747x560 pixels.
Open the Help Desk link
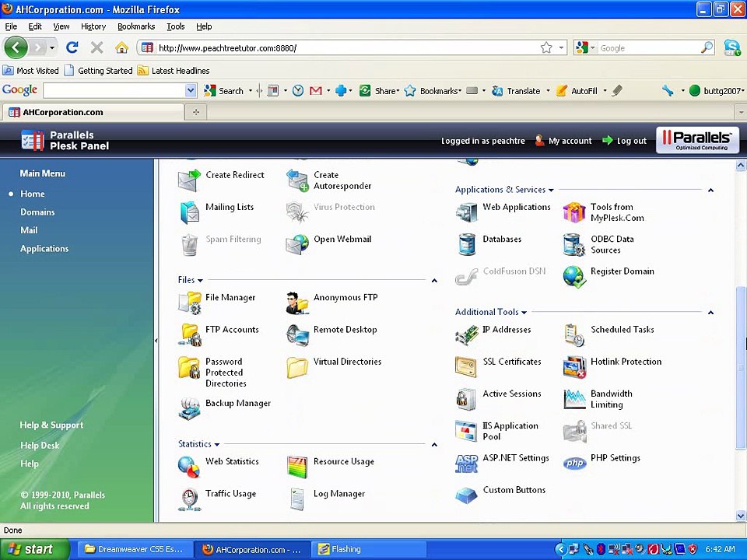(x=40, y=445)
